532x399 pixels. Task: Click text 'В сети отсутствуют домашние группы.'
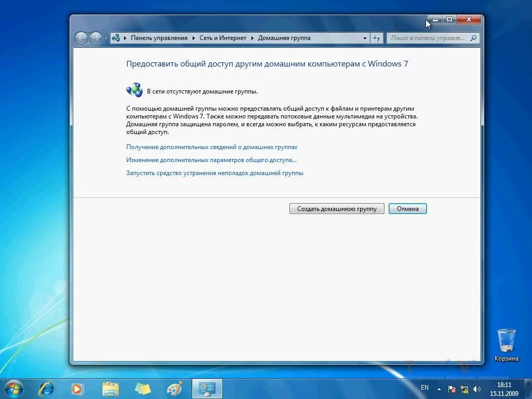point(202,91)
